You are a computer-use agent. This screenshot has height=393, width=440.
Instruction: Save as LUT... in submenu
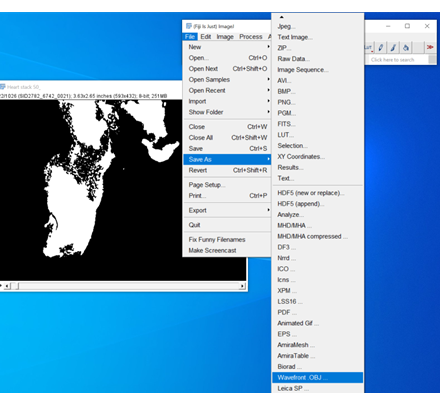(x=318, y=135)
